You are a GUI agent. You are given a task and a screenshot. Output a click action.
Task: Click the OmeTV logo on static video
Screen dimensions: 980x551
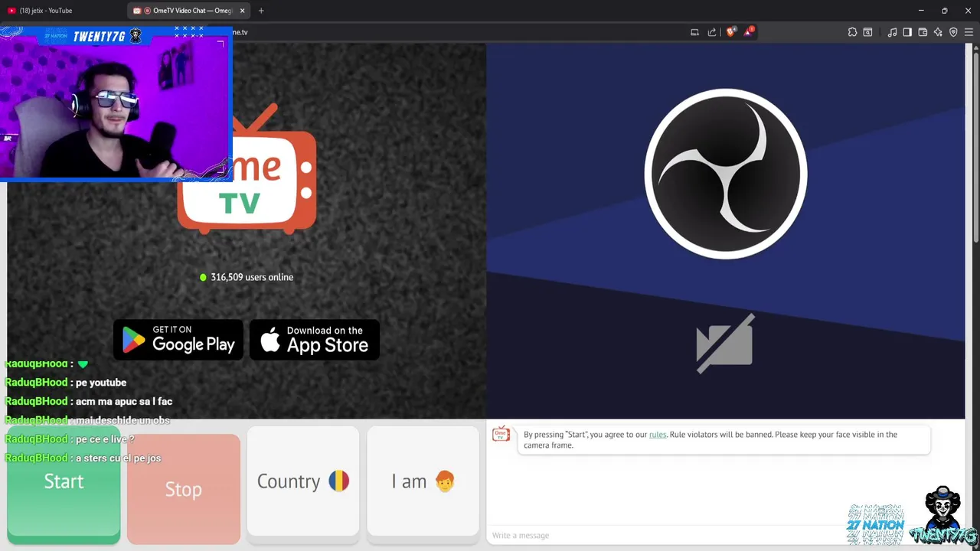coord(247,170)
